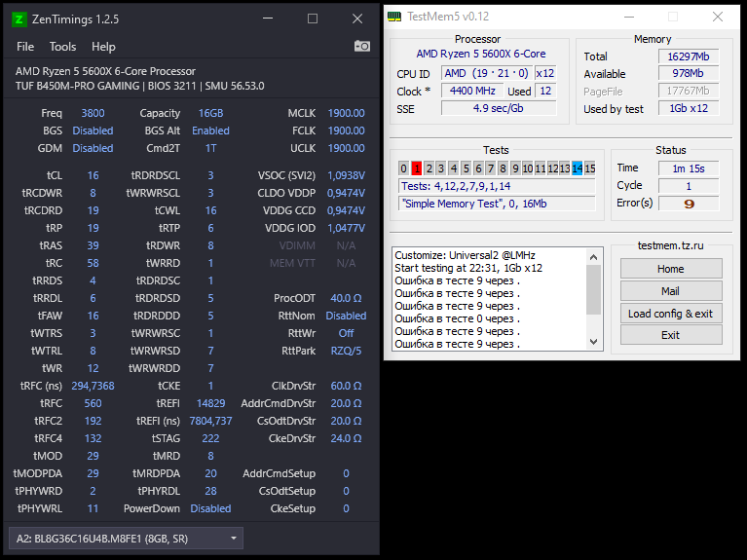Select test box number 6
The image size is (747, 560).
(478, 168)
